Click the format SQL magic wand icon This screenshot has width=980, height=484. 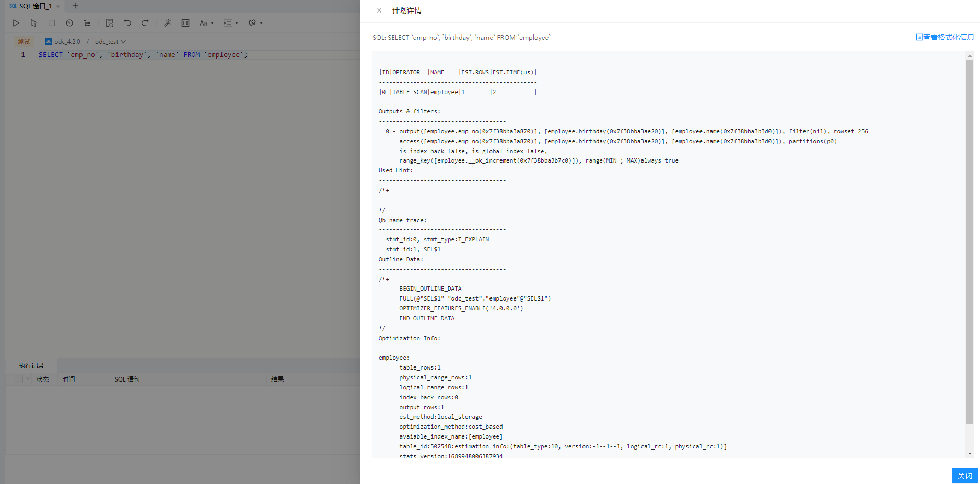pos(168,23)
